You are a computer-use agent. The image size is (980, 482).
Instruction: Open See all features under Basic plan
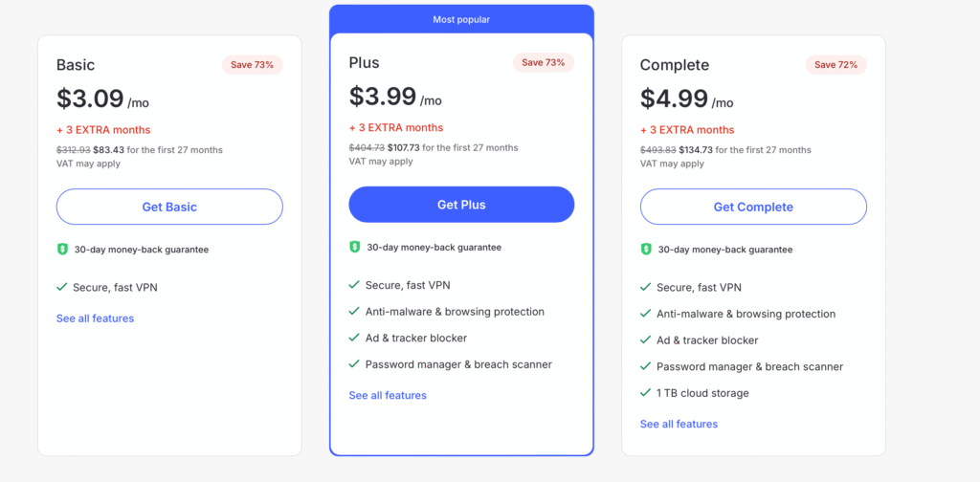pos(95,318)
